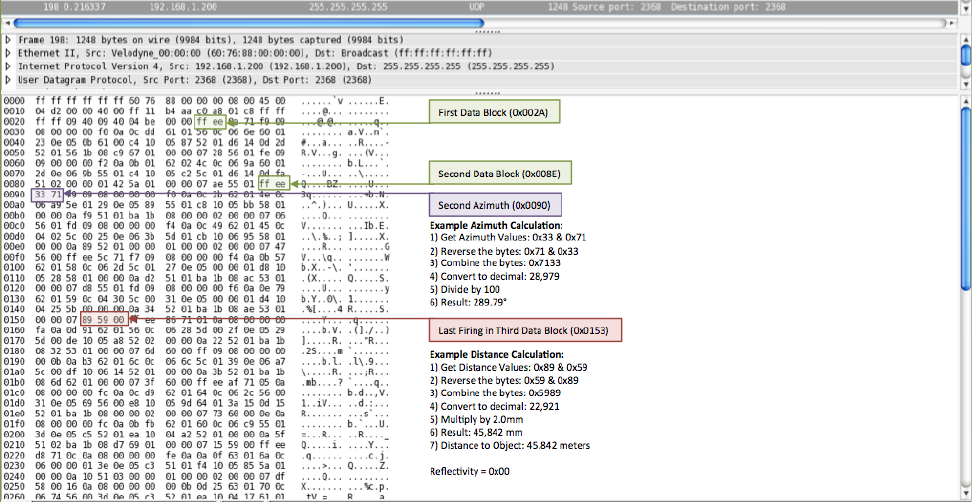Click hex offset 0230

coord(13,464)
